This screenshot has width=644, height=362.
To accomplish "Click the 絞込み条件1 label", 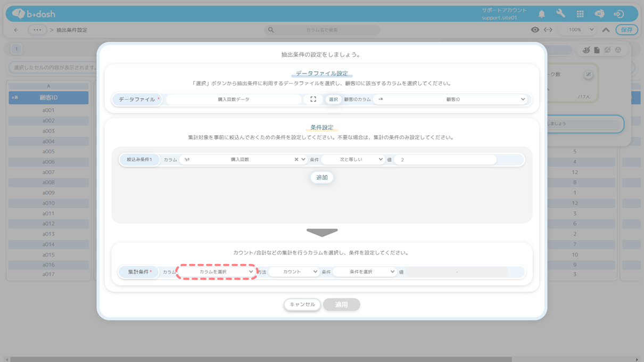I will 139,160.
